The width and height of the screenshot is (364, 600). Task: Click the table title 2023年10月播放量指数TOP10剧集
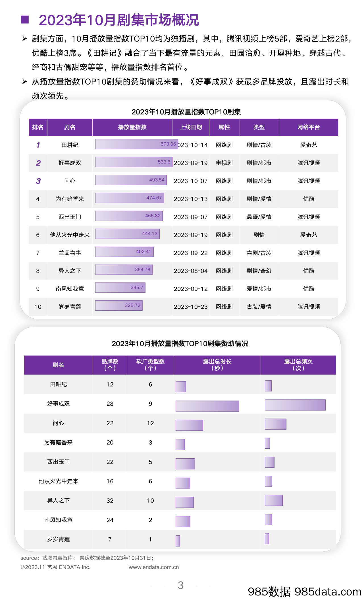186,112
